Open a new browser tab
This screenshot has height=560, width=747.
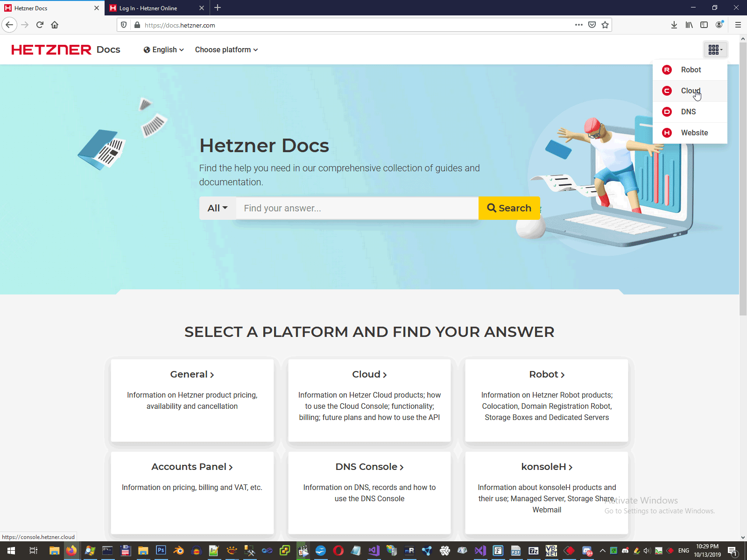point(218,7)
